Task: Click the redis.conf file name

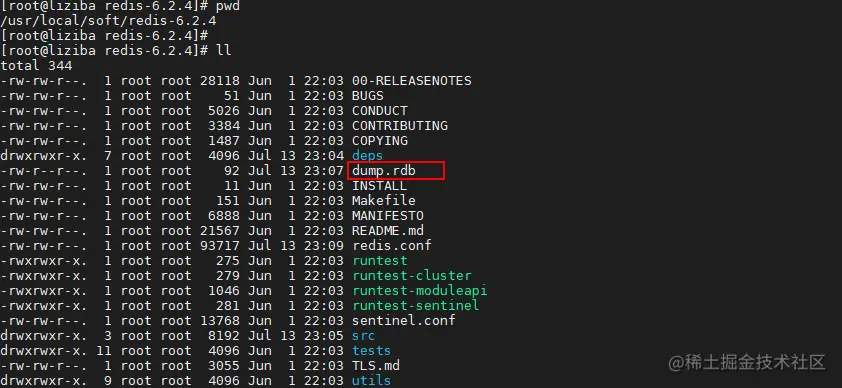Action: coord(392,246)
